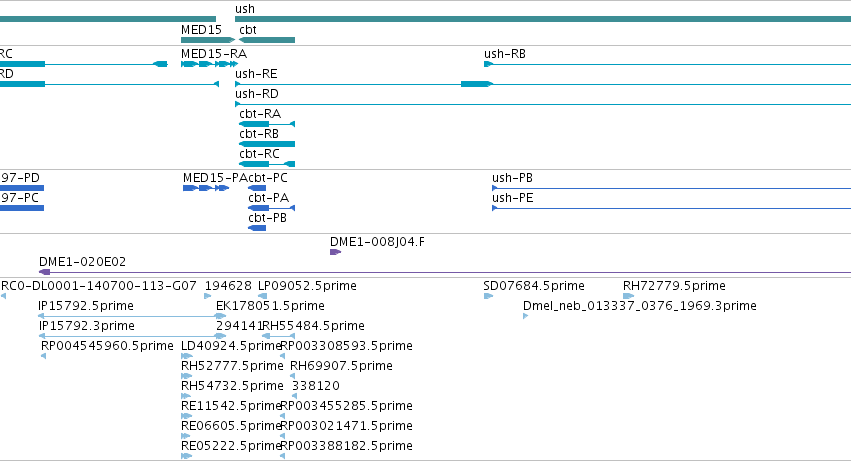This screenshot has width=851, height=461.
Task: Select the 97-PD protein bar
Action: [x=22, y=188]
